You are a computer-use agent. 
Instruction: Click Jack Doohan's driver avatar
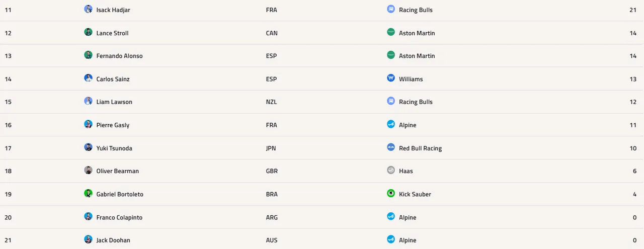point(89,239)
